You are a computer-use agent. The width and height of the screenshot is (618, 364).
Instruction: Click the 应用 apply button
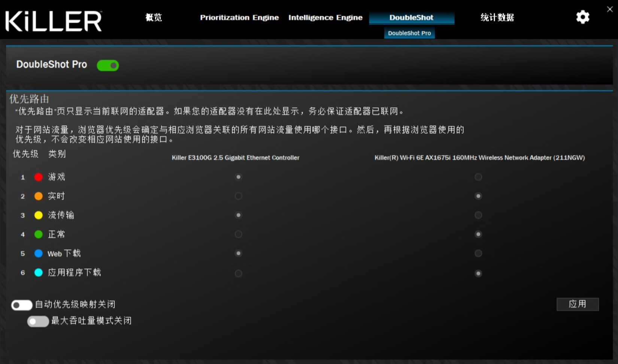click(x=578, y=304)
